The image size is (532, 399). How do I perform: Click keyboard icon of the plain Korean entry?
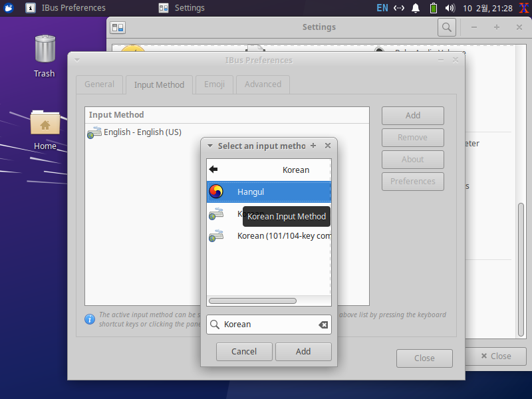point(216,214)
